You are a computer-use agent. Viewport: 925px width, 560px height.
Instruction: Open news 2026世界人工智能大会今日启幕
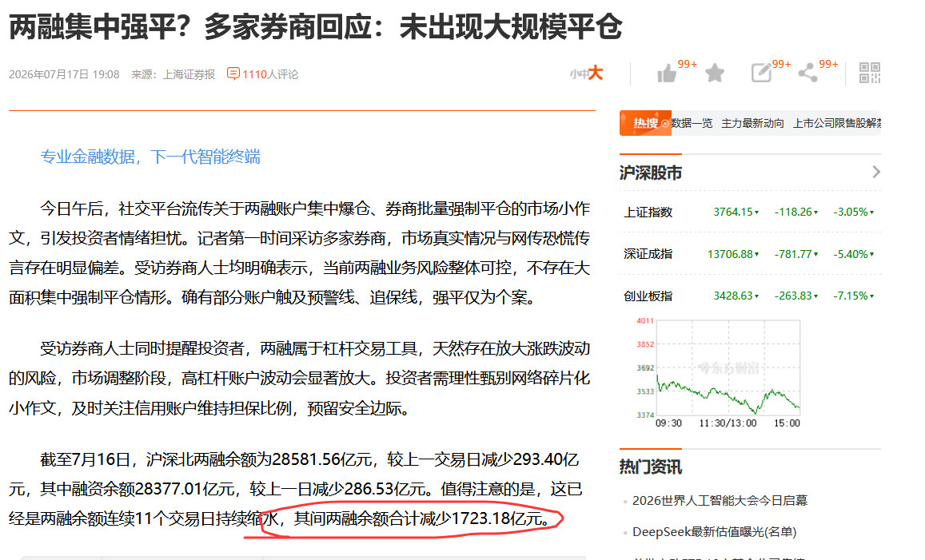(x=720, y=500)
